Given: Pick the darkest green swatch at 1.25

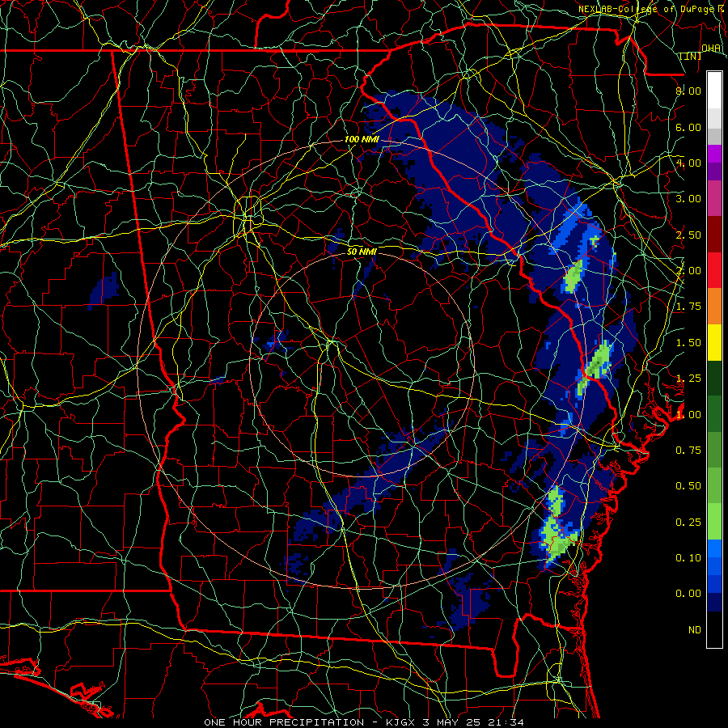Looking at the screenshot, I should pyautogui.click(x=714, y=378).
